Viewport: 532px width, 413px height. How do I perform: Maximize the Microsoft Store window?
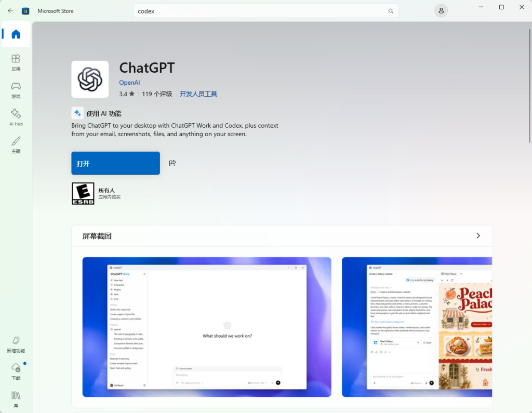(501, 7)
